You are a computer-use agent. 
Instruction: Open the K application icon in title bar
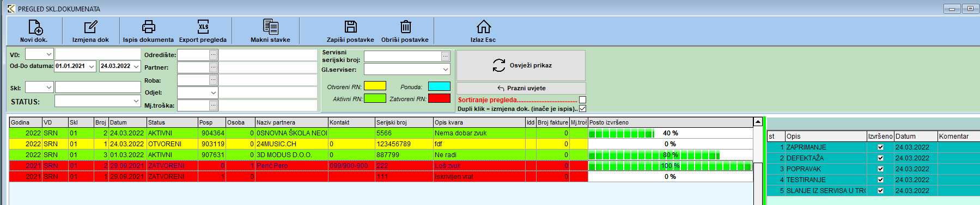(11, 8)
